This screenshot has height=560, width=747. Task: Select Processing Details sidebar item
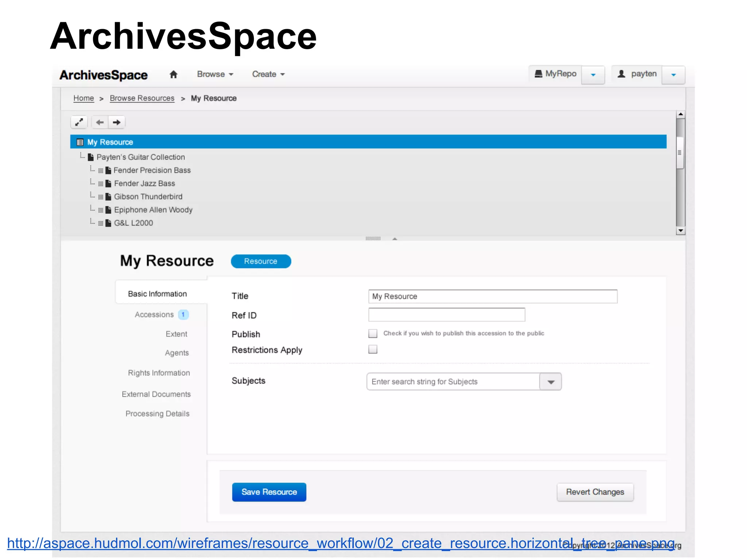(157, 414)
